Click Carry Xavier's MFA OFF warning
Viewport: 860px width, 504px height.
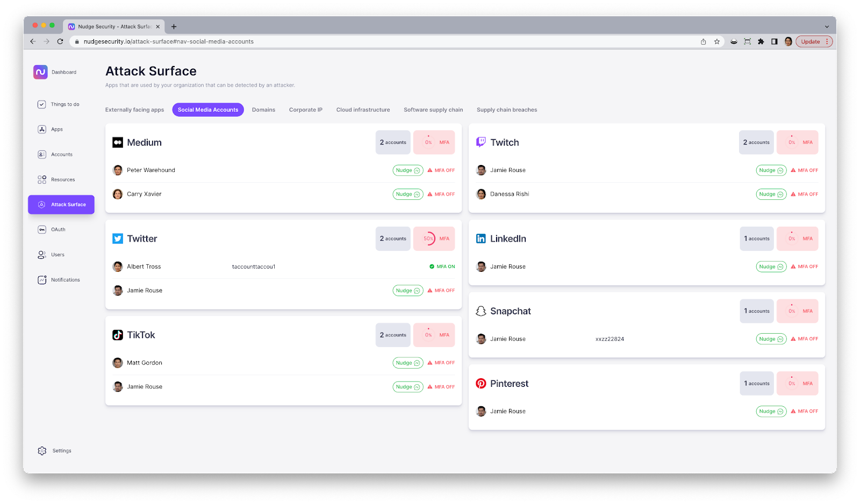coord(441,195)
